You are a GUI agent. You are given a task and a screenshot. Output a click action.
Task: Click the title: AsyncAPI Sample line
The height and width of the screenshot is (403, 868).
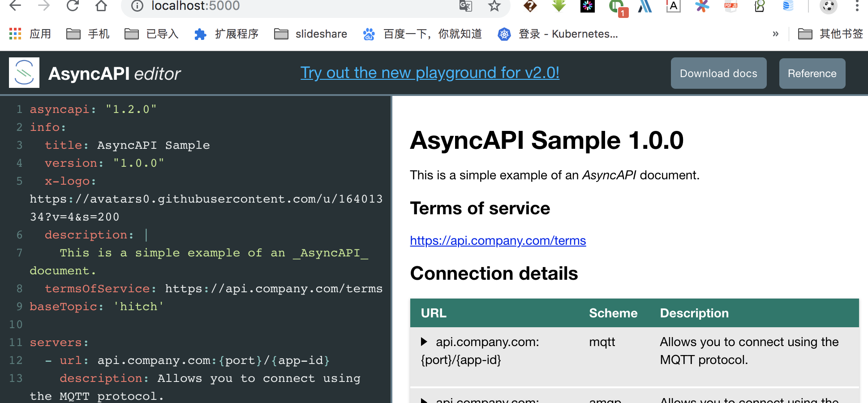127,145
